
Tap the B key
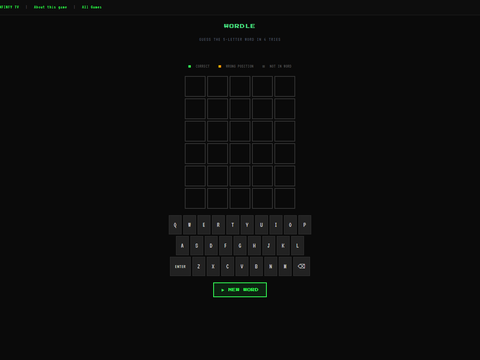tap(256, 266)
